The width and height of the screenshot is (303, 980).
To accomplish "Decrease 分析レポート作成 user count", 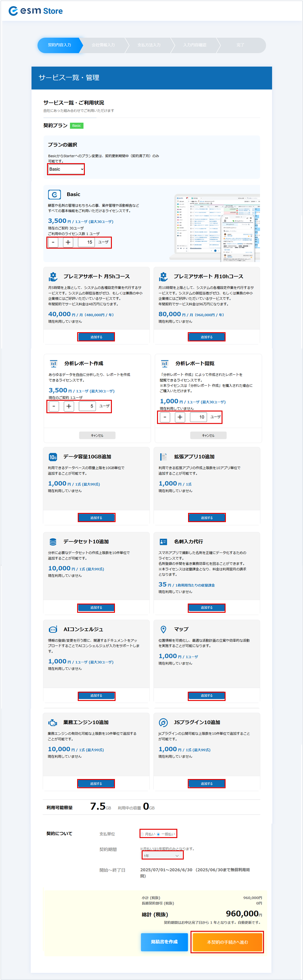I will click(54, 406).
